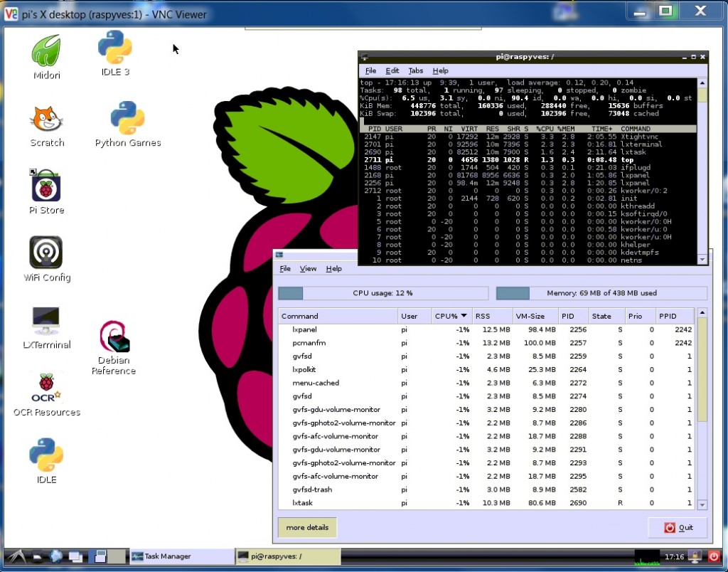Open Task Manager File menu
The height and width of the screenshot is (572, 728).
tap(285, 269)
